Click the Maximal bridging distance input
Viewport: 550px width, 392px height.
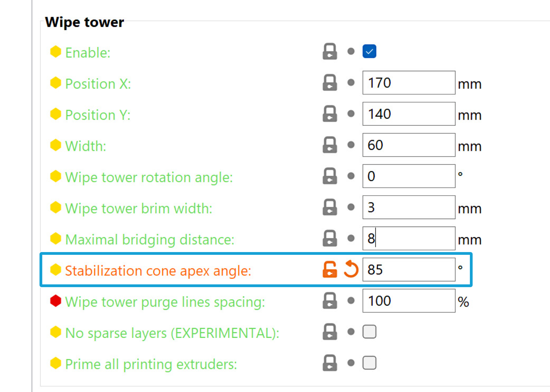[408, 238]
